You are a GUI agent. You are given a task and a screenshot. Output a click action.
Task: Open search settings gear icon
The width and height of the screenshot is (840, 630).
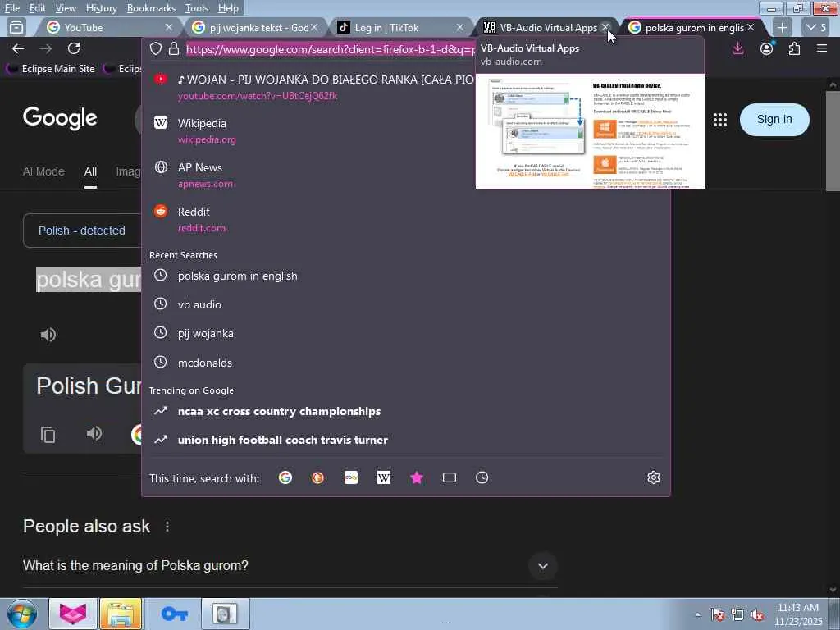653,477
